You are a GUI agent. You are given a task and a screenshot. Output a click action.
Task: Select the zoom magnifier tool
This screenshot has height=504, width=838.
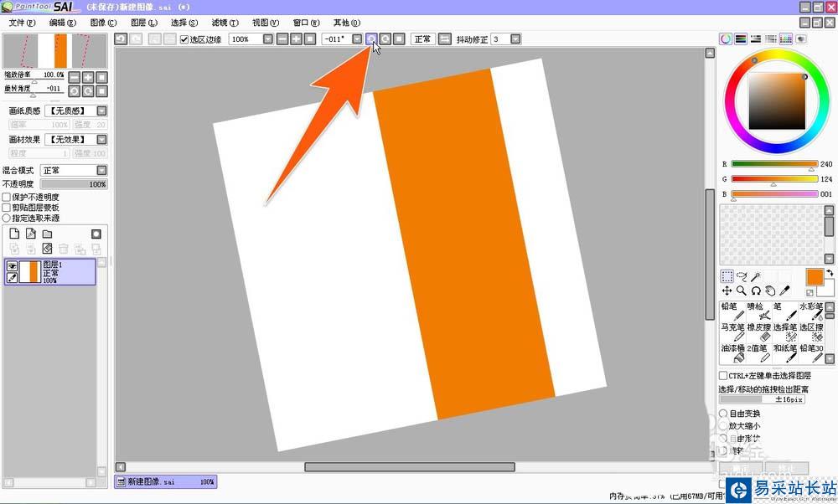[742, 291]
